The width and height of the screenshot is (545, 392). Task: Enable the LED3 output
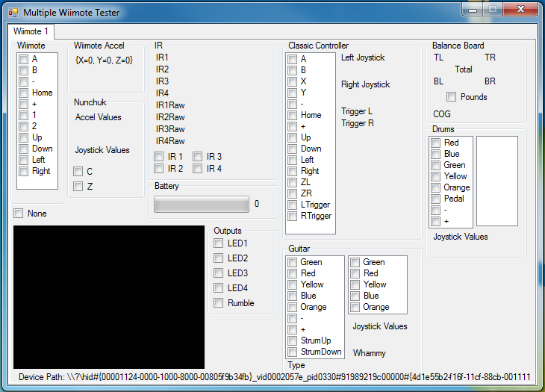click(x=218, y=273)
